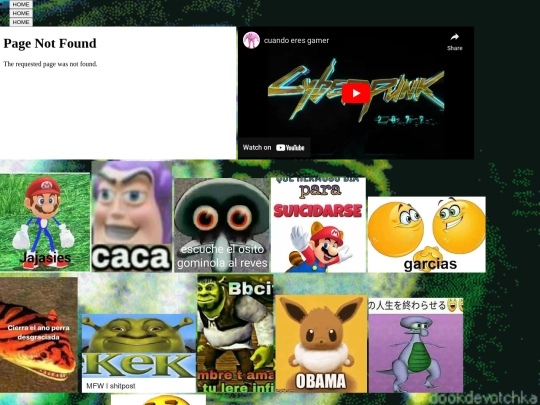This screenshot has height=405, width=540.
Task: Open the Squidward dinosaur meme image
Action: pos(416,345)
